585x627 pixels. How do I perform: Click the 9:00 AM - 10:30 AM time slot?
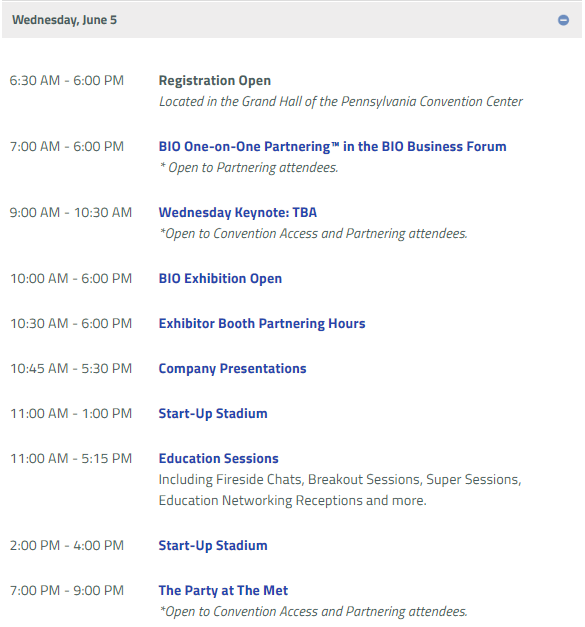pos(71,213)
